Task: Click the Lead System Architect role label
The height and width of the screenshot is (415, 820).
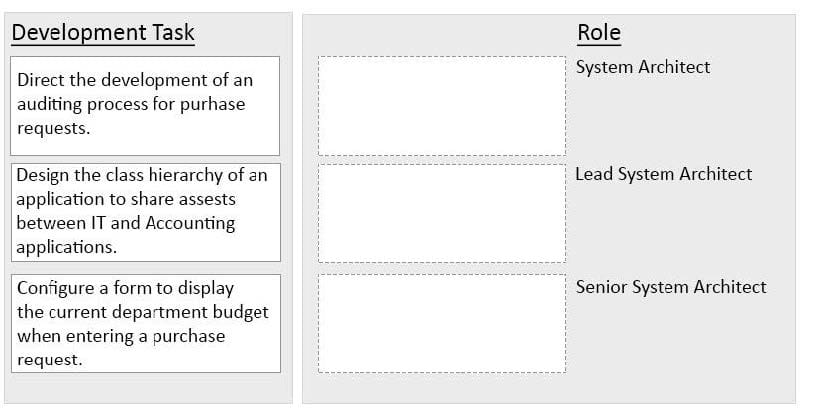Action: [x=664, y=174]
